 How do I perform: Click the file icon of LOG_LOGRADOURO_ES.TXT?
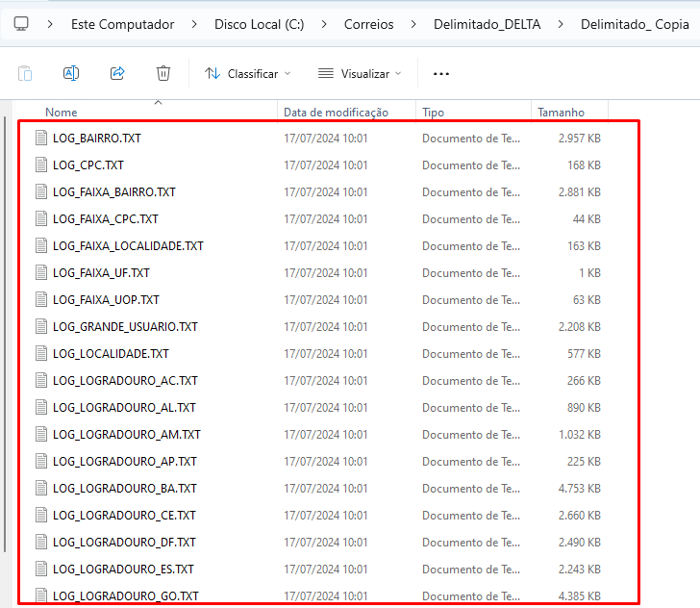click(x=41, y=569)
